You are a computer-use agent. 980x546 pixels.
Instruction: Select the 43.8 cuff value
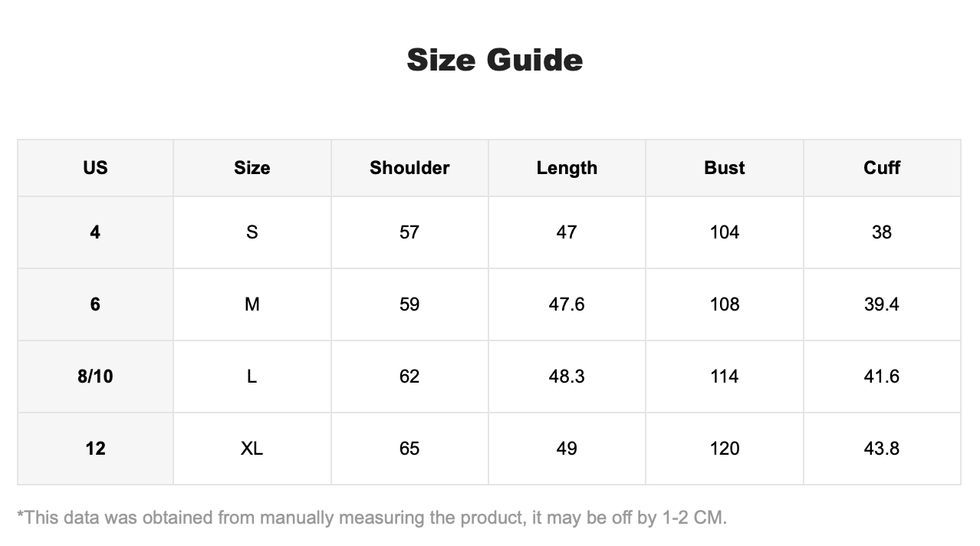(x=882, y=449)
